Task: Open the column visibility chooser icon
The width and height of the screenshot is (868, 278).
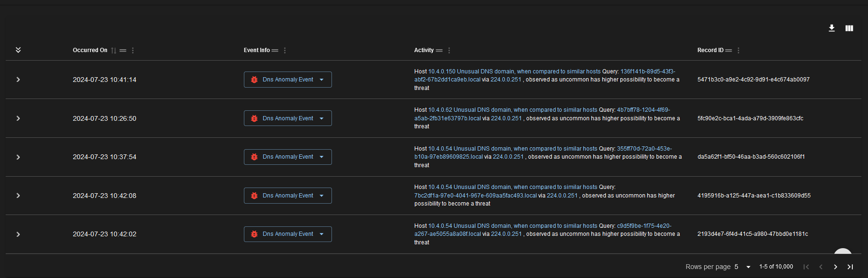Action: click(x=849, y=28)
